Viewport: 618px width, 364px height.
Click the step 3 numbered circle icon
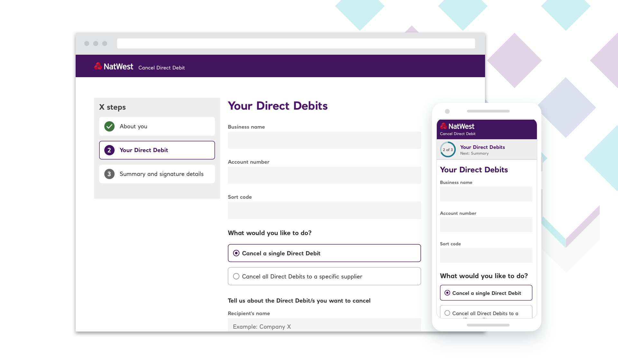point(109,174)
